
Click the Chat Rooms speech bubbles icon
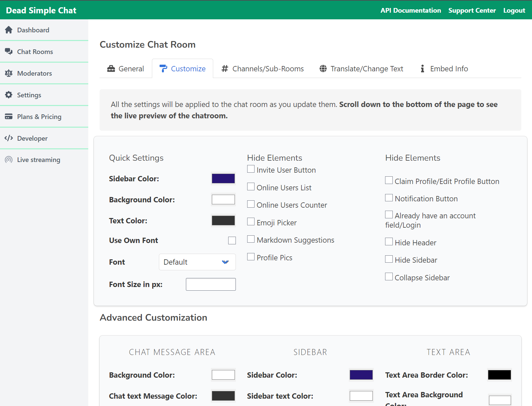[9, 52]
